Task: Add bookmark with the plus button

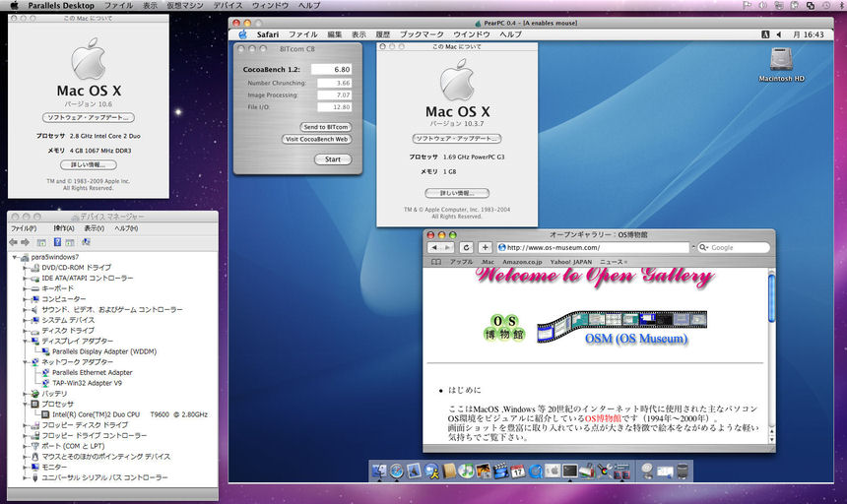Action: (x=486, y=247)
